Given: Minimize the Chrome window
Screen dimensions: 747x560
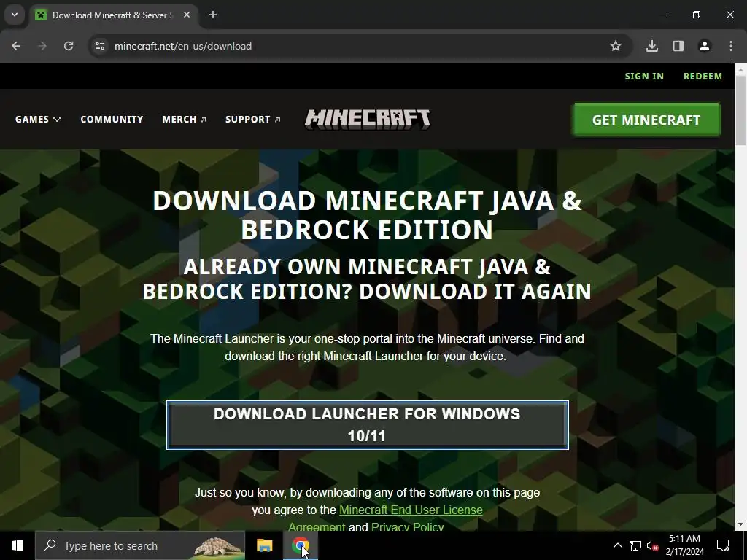Looking at the screenshot, I should pos(662,15).
